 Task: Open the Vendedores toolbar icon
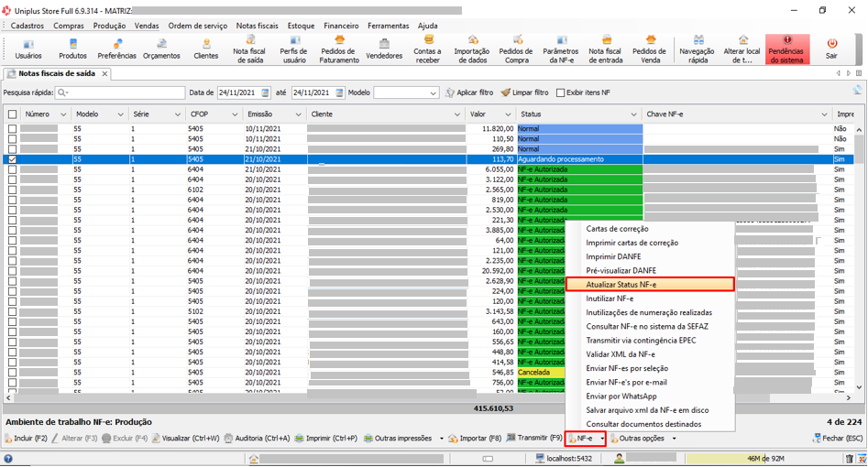[384, 49]
